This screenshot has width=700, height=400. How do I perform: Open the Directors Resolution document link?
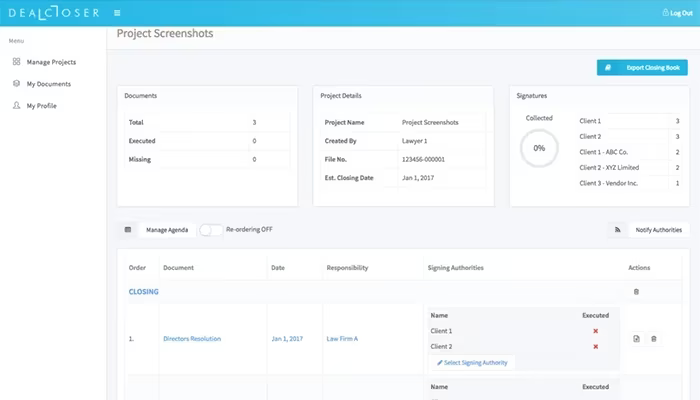[x=192, y=338]
